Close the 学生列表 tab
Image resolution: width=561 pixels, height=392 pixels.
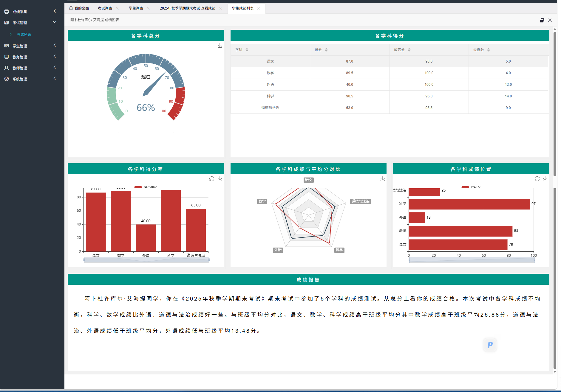pos(149,8)
